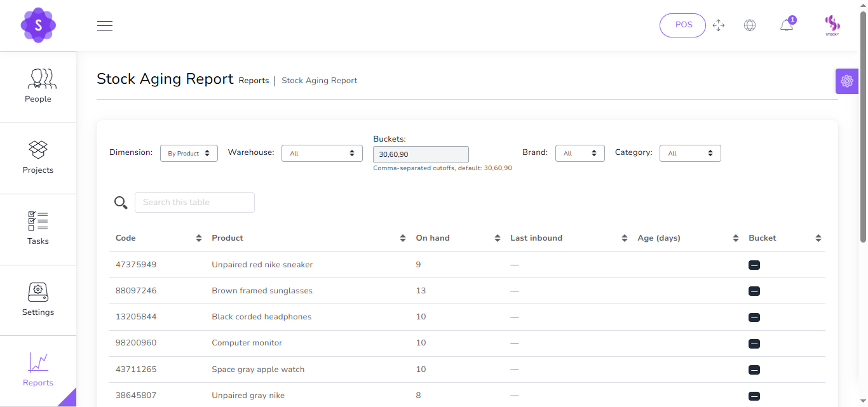Screen dimensions: 868x407
Task: Enter fullscreen using the arrows icon
Action: point(719,25)
